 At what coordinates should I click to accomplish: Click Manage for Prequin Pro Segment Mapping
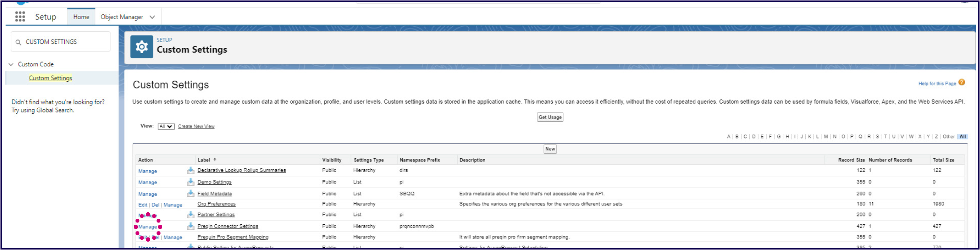pyautogui.click(x=173, y=237)
